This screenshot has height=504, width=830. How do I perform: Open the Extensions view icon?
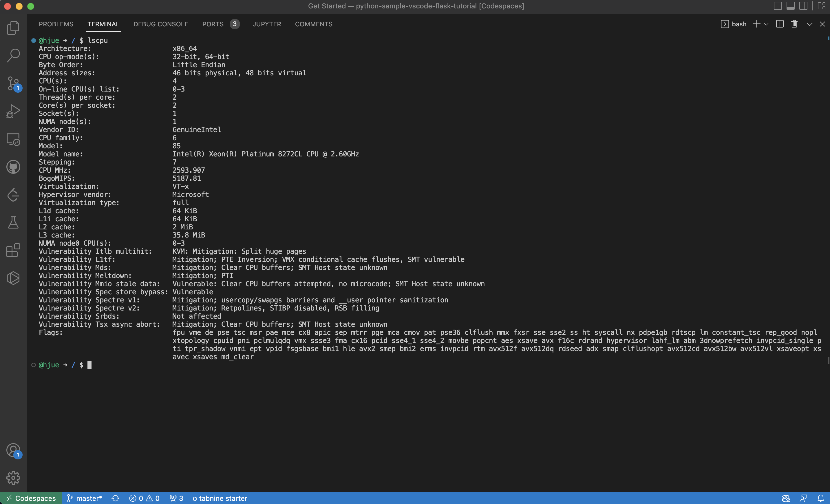click(13, 250)
